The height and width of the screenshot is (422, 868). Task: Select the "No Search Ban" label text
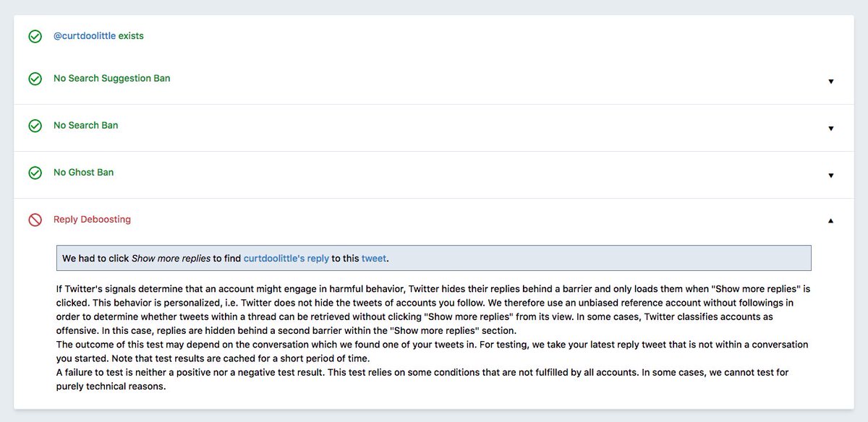pos(85,125)
